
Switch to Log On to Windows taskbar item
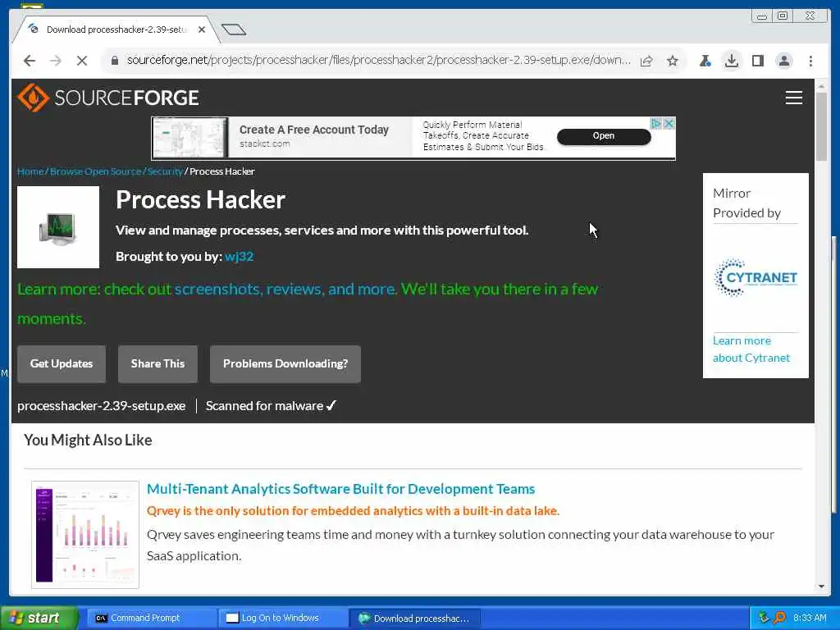[282, 619]
